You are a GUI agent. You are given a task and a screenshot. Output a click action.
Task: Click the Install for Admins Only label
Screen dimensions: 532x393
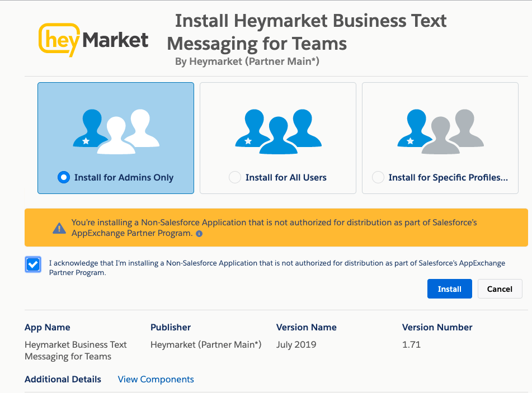tap(124, 177)
